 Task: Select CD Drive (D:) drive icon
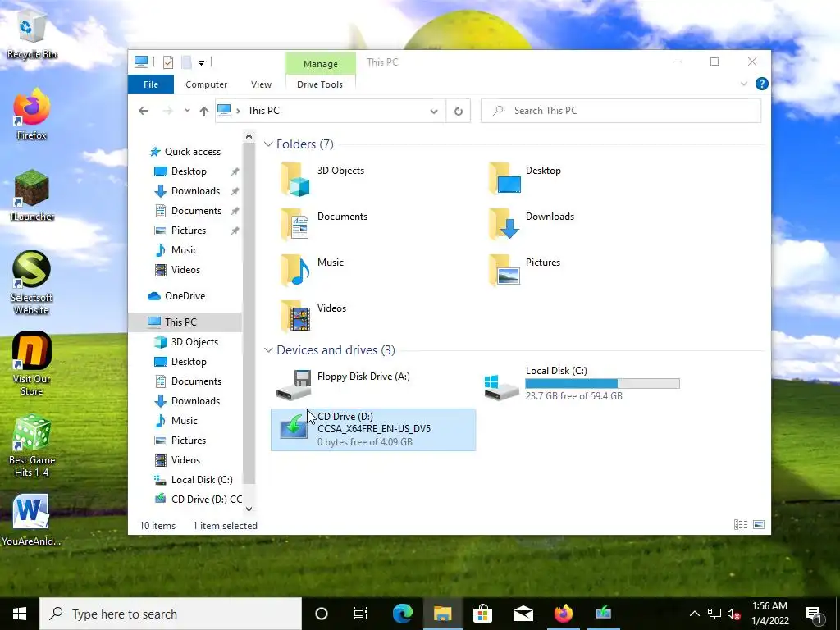[x=294, y=428]
